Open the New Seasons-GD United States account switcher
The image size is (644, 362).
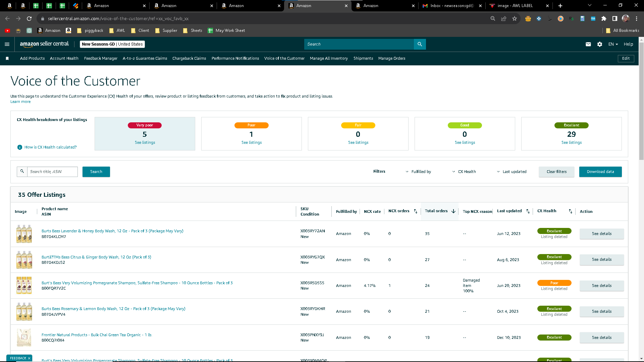click(x=112, y=44)
